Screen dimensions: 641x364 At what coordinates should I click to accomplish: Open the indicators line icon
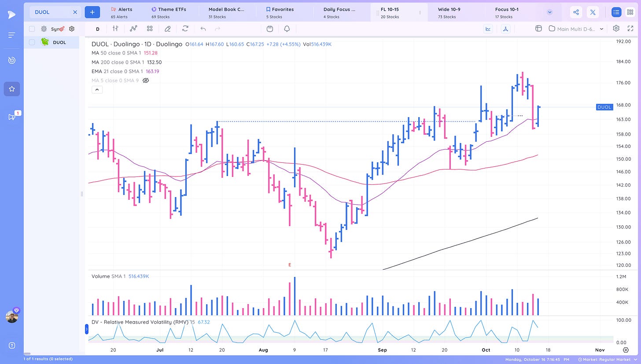tap(134, 29)
